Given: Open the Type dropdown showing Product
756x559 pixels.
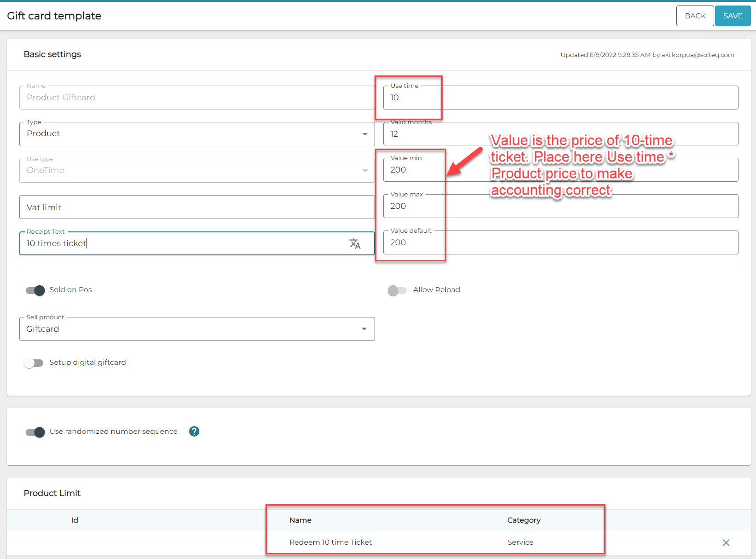Looking at the screenshot, I should pyautogui.click(x=197, y=134).
